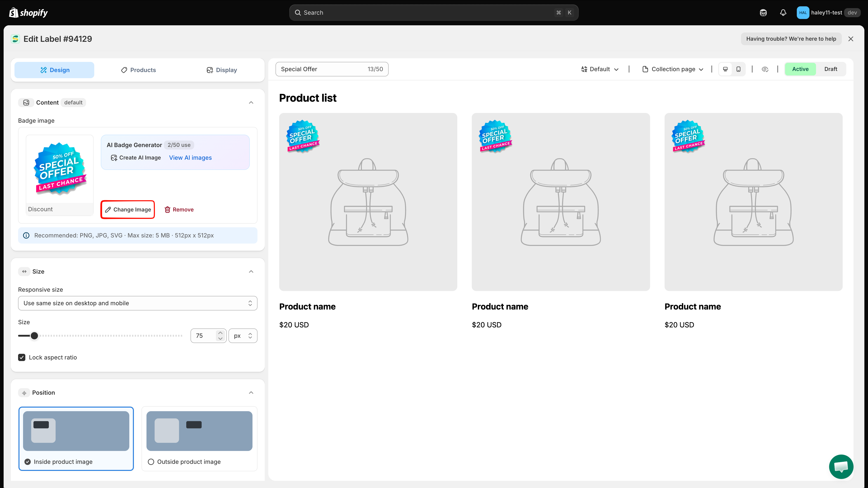
Task: Switch to the Display tab
Action: (221, 70)
